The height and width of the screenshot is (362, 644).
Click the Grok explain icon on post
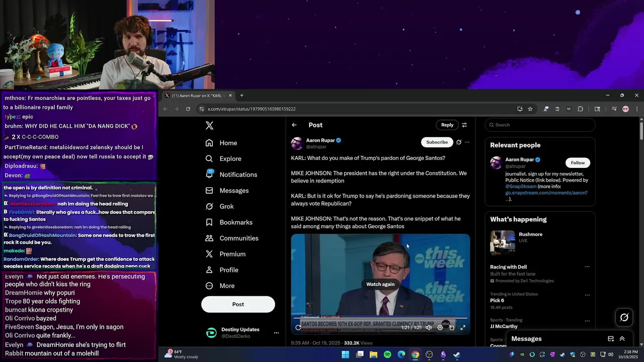tap(458, 142)
